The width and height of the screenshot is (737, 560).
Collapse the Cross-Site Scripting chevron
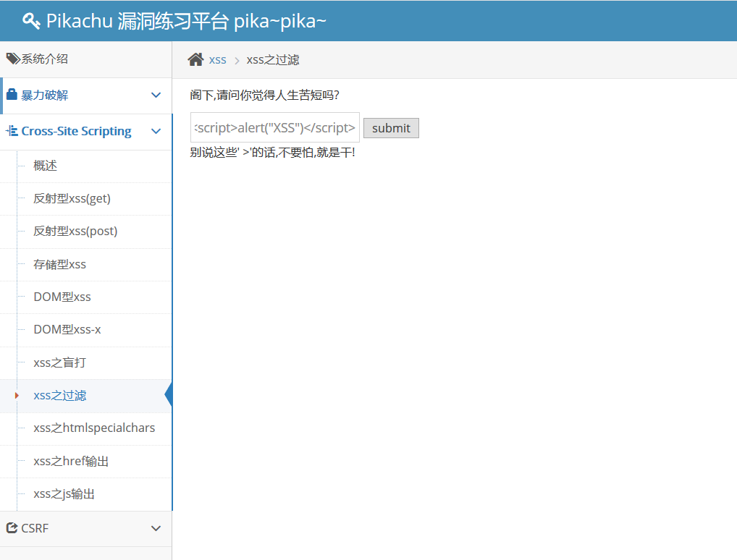156,131
